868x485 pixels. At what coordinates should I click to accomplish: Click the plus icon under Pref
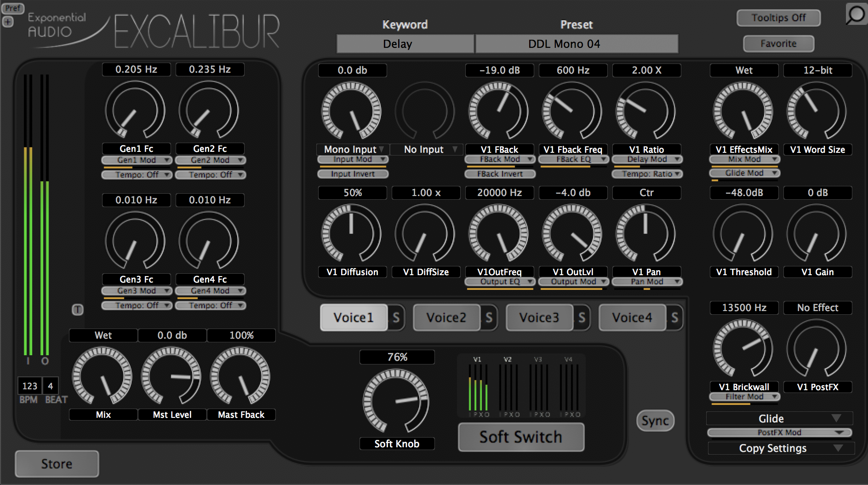pos(8,22)
